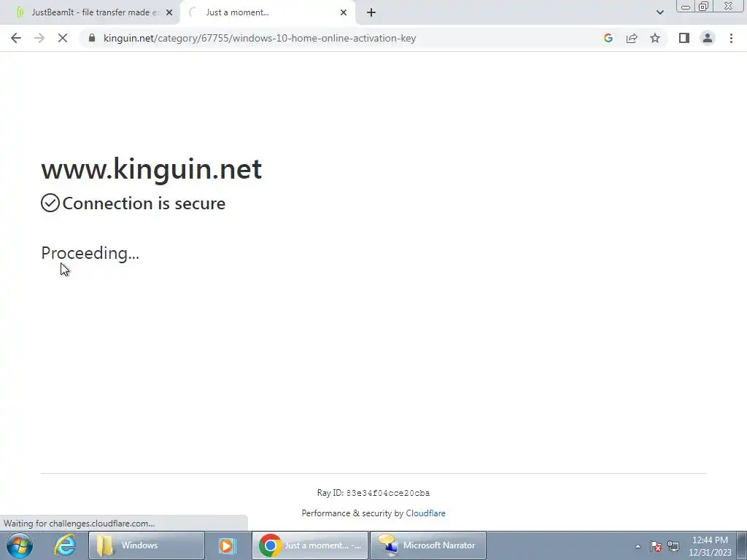Stop loading the page

click(63, 38)
